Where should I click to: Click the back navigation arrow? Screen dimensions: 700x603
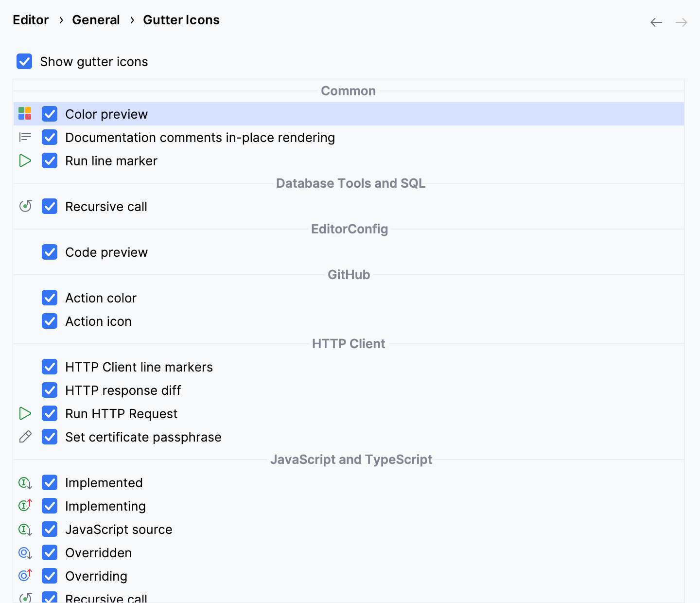(656, 22)
